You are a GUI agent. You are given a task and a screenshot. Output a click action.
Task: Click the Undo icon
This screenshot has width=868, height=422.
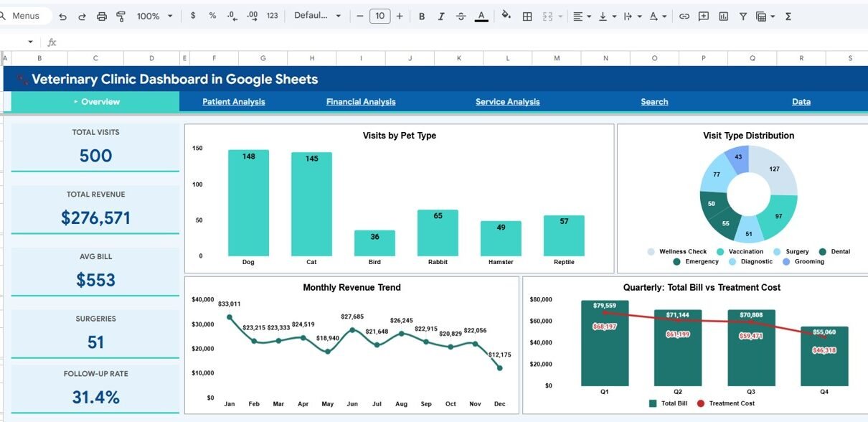coord(63,16)
